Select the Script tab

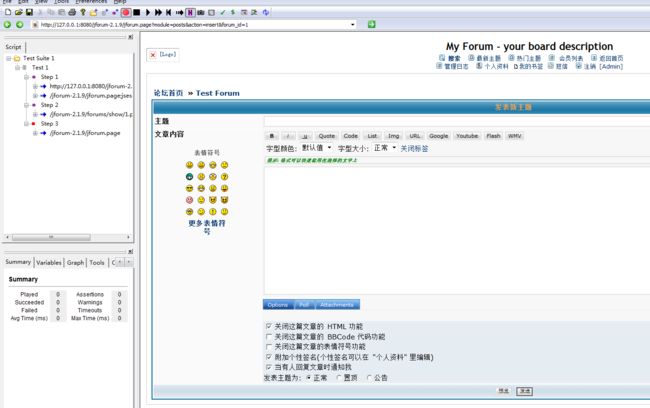tap(13, 47)
